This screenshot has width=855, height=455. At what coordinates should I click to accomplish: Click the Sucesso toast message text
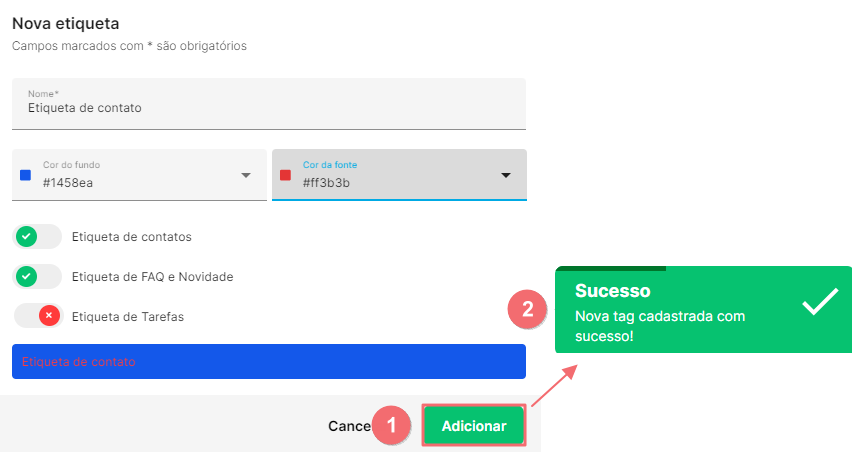pos(660,326)
